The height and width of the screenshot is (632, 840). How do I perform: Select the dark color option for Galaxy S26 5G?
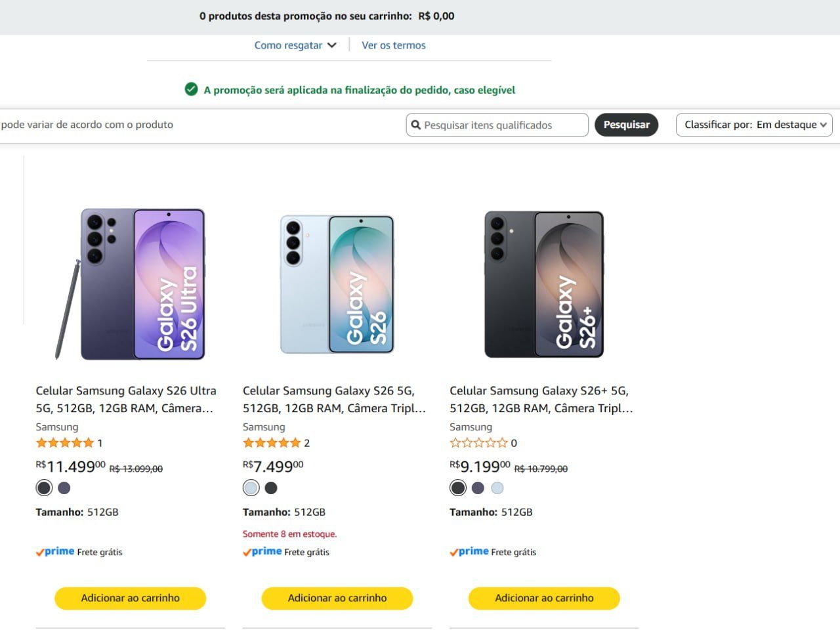(271, 488)
